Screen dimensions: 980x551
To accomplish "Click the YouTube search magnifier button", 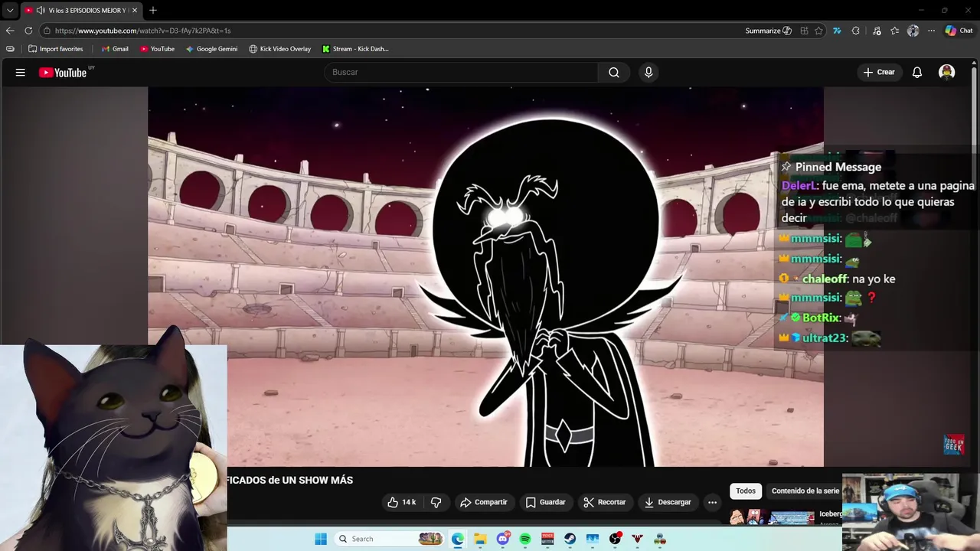I will tap(614, 72).
